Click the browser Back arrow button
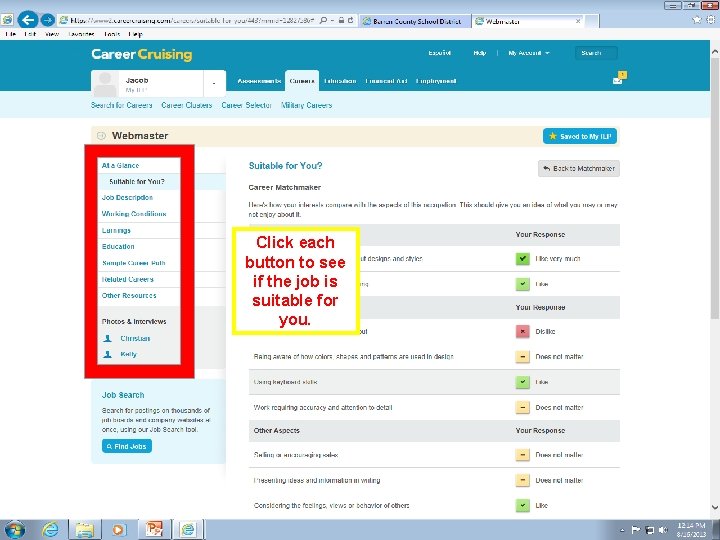The image size is (720, 540). point(28,20)
